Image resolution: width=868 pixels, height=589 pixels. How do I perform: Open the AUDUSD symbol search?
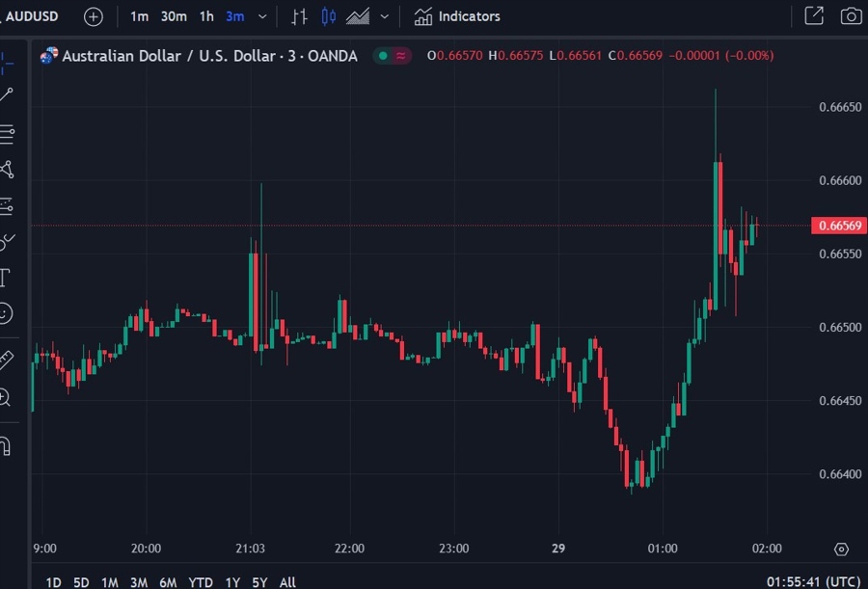point(31,16)
